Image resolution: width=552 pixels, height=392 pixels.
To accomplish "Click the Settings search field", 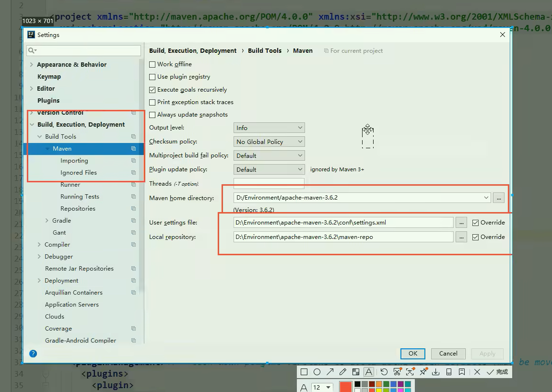I will coord(84,50).
